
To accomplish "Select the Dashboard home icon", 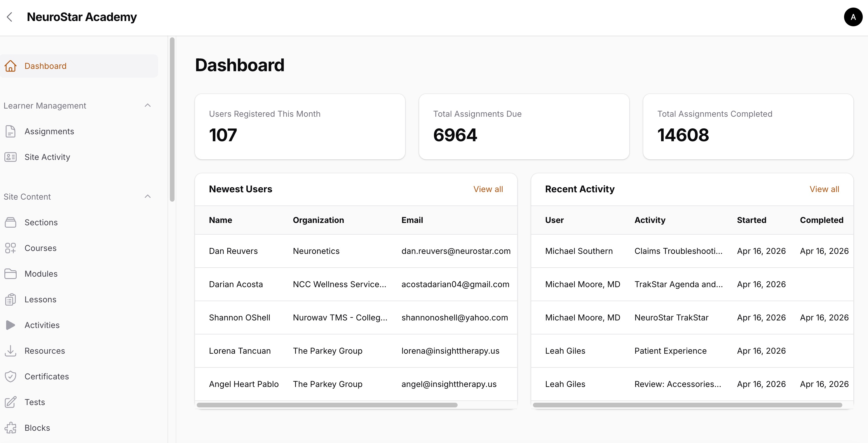I will pos(11,66).
